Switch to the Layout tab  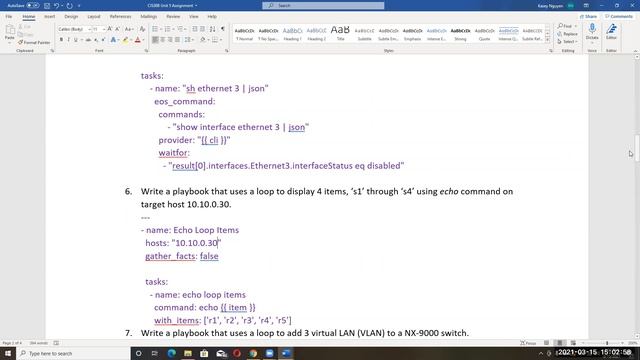93,17
